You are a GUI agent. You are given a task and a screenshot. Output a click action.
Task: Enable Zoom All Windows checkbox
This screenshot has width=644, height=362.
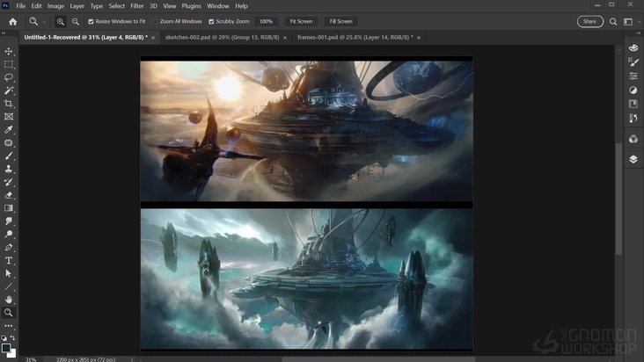[x=156, y=21]
